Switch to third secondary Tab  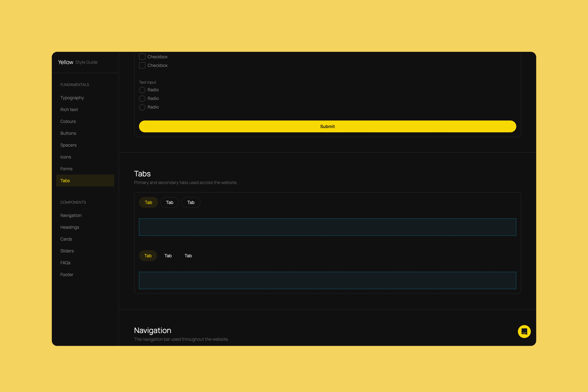[188, 256]
